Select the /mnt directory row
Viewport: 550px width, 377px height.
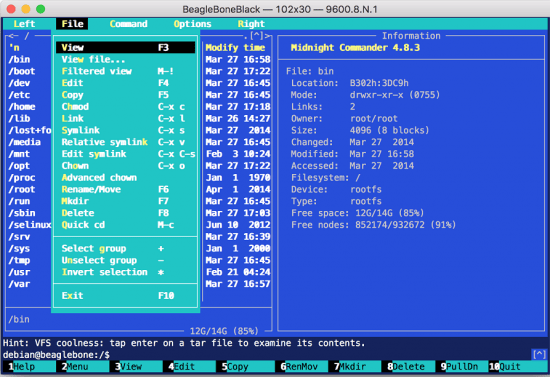click(x=19, y=154)
